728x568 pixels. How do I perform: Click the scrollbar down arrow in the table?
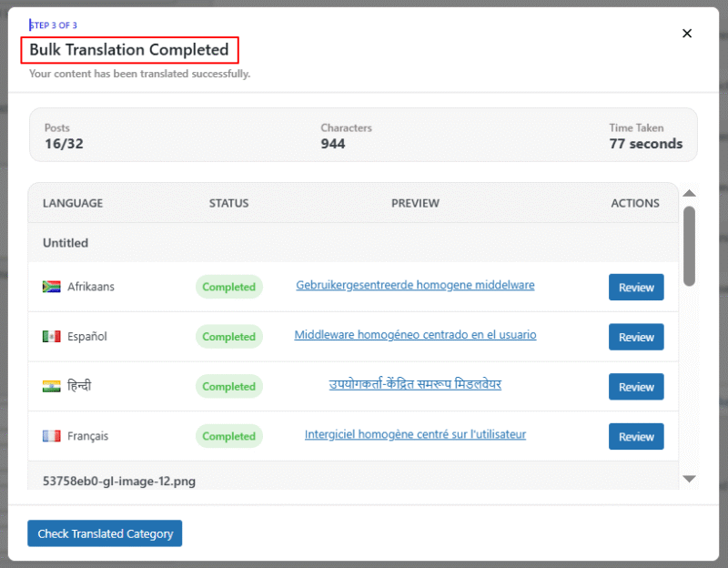click(689, 479)
